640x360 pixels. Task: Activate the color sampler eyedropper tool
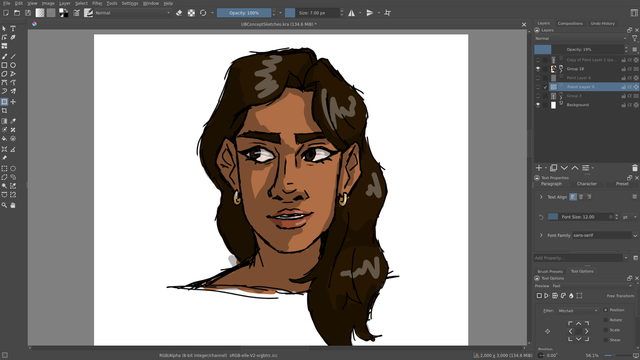(13, 121)
